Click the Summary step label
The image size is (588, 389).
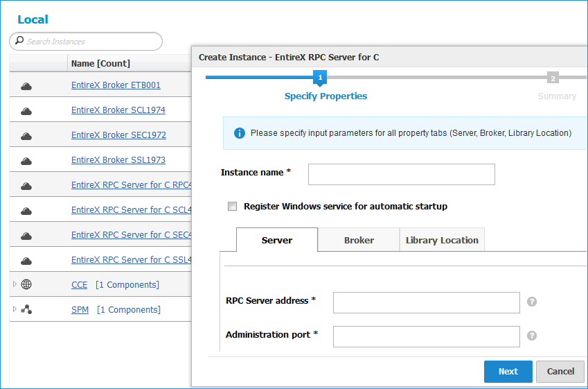557,96
